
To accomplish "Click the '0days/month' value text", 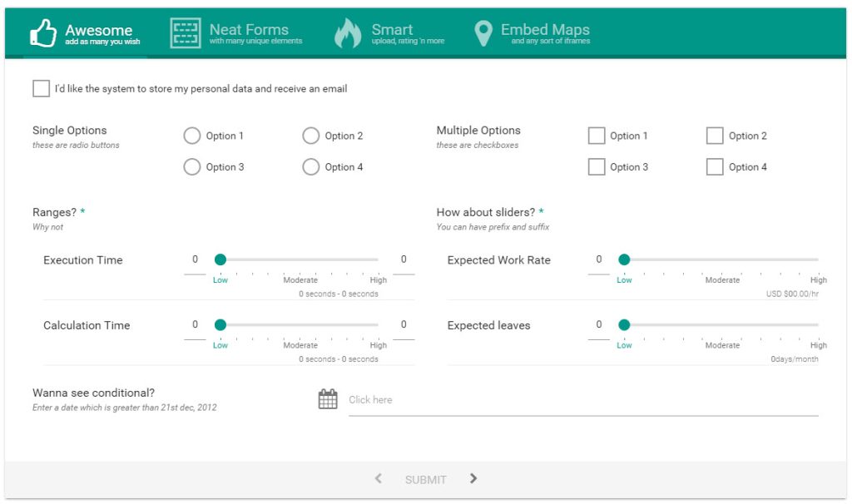I will (795, 359).
